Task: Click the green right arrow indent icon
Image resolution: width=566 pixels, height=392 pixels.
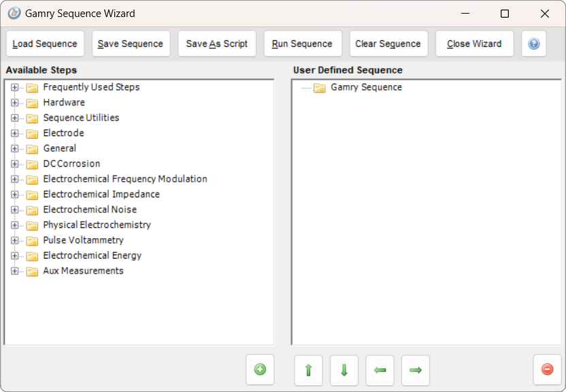Action: [x=416, y=370]
